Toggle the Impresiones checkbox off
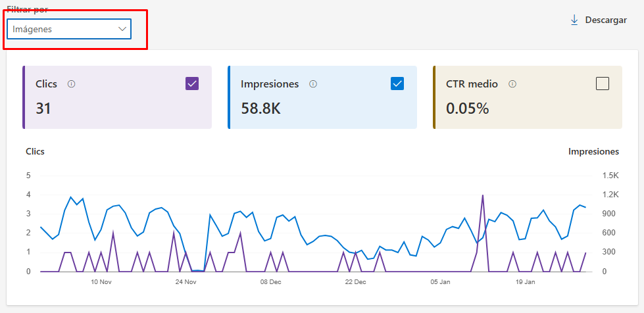 397,84
